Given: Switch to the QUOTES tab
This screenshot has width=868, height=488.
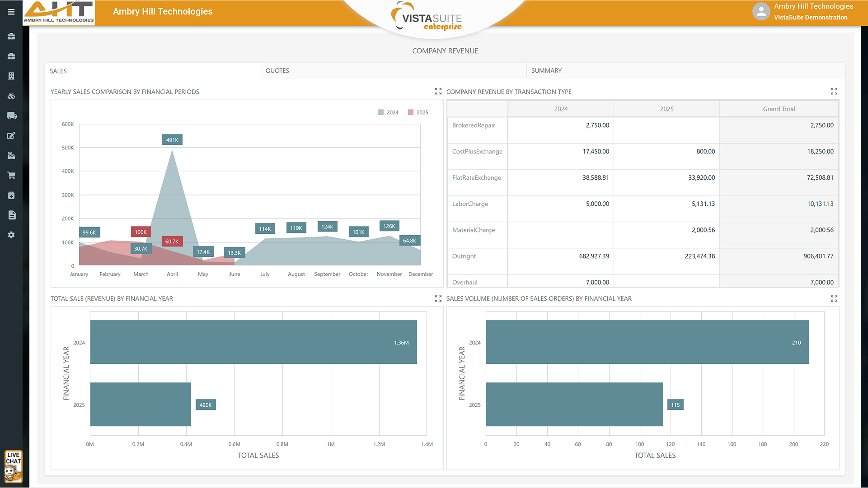Looking at the screenshot, I should [277, 70].
